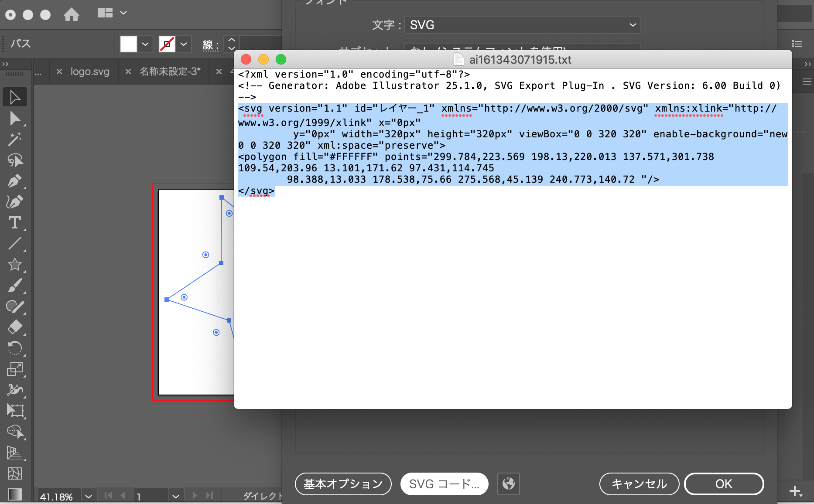Click the leftmost anchor point of the polygon
The image size is (814, 504).
(167, 300)
